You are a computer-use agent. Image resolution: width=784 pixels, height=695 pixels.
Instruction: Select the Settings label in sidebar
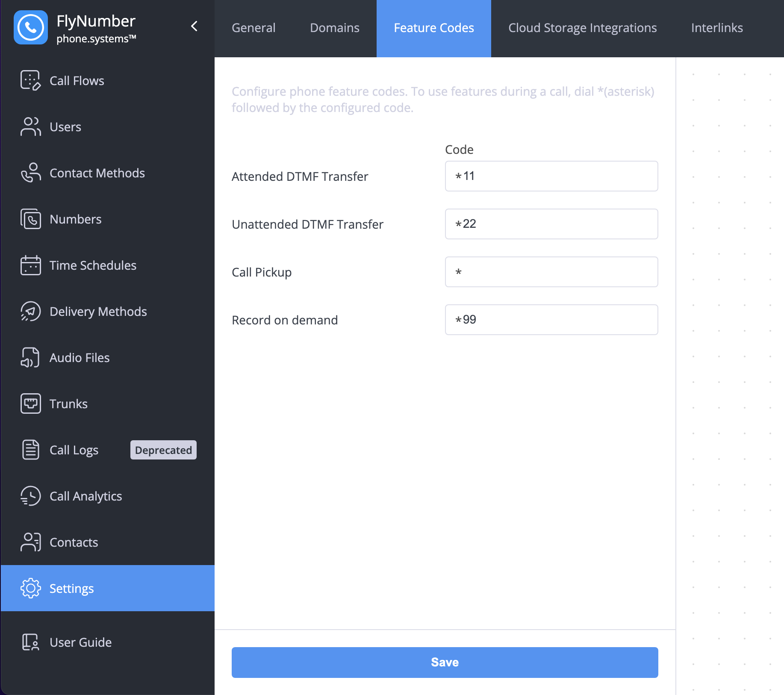[72, 589]
